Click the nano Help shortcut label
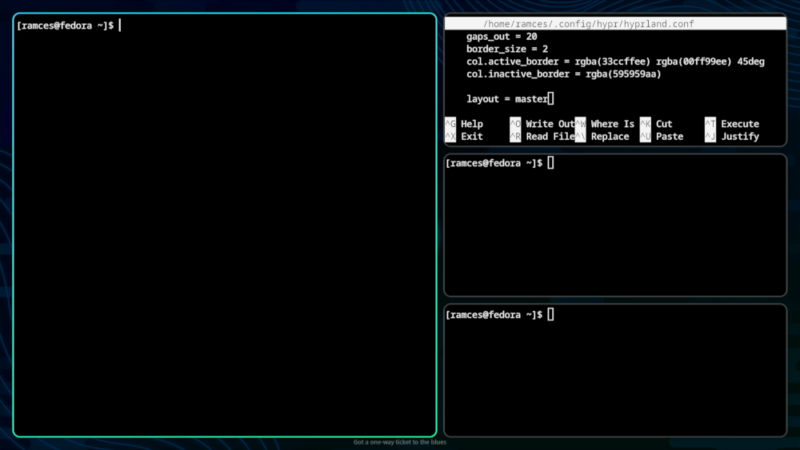Screen dimensions: 800x450 point(471,124)
